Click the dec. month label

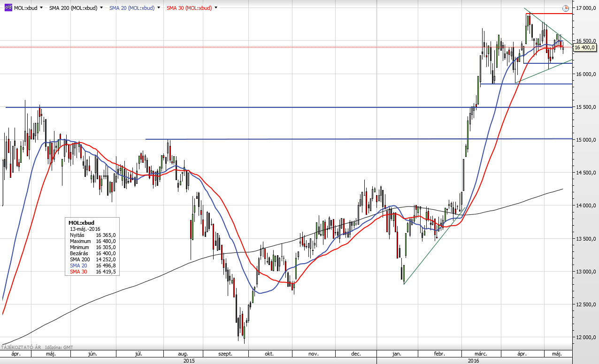click(355, 354)
